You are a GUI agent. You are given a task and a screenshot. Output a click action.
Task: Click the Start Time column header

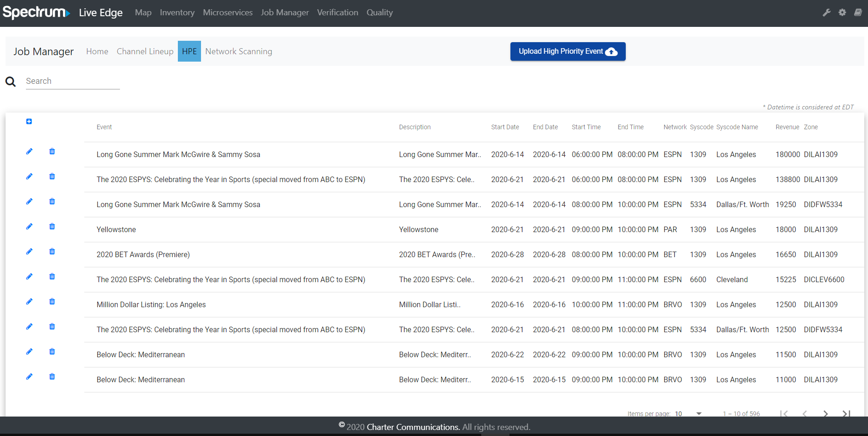[586, 127]
